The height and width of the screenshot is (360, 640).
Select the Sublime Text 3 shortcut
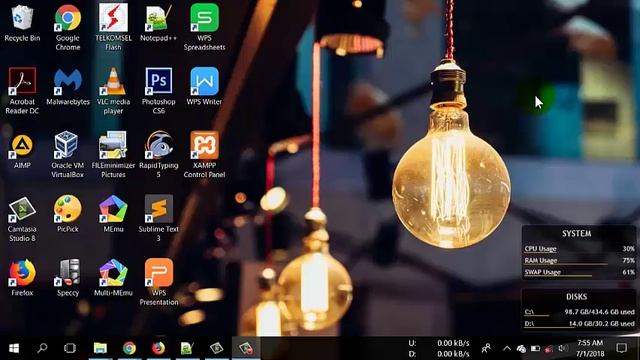158,219
